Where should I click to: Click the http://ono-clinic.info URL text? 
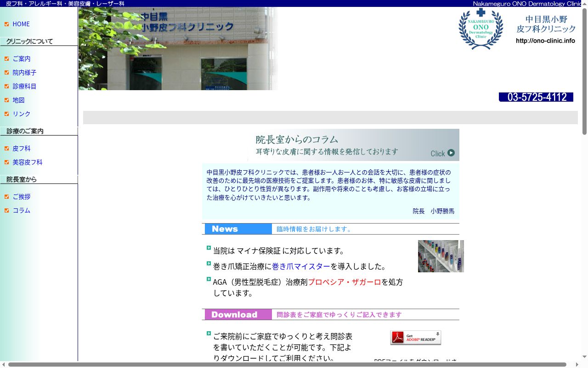[x=545, y=40]
